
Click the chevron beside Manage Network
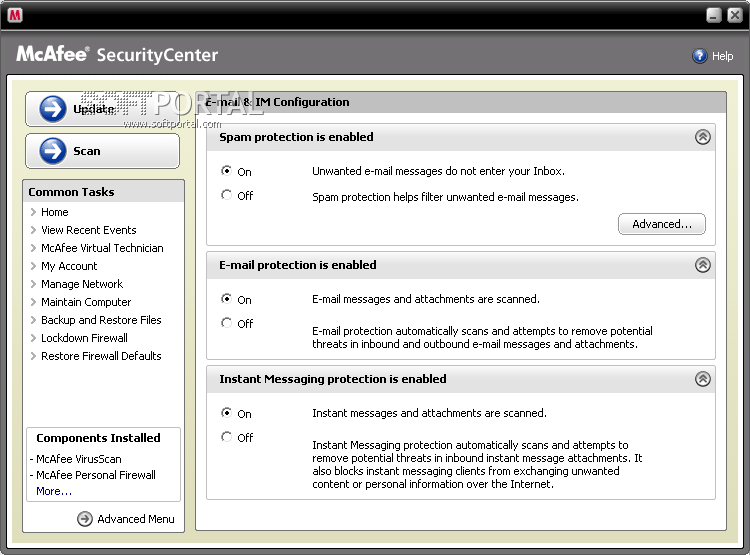click(x=33, y=284)
